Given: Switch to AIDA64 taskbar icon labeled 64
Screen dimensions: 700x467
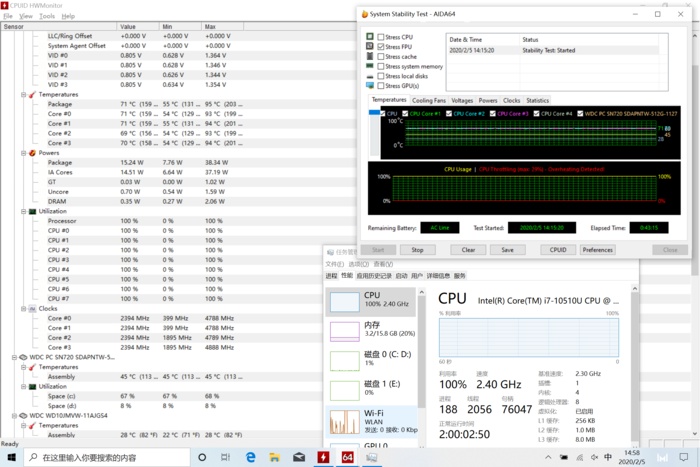Looking at the screenshot, I should click(347, 457).
